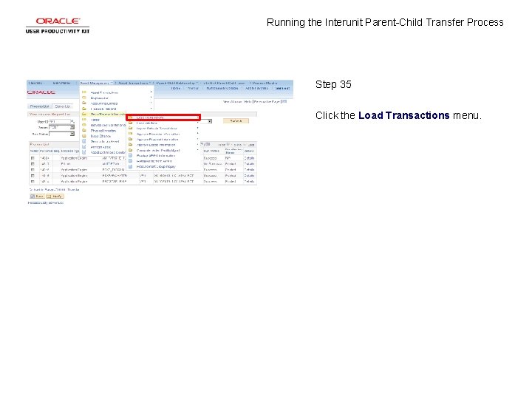Screen dimensions: 532x399
Task: Open Worklist link in header
Action: pyautogui.click(x=193, y=88)
